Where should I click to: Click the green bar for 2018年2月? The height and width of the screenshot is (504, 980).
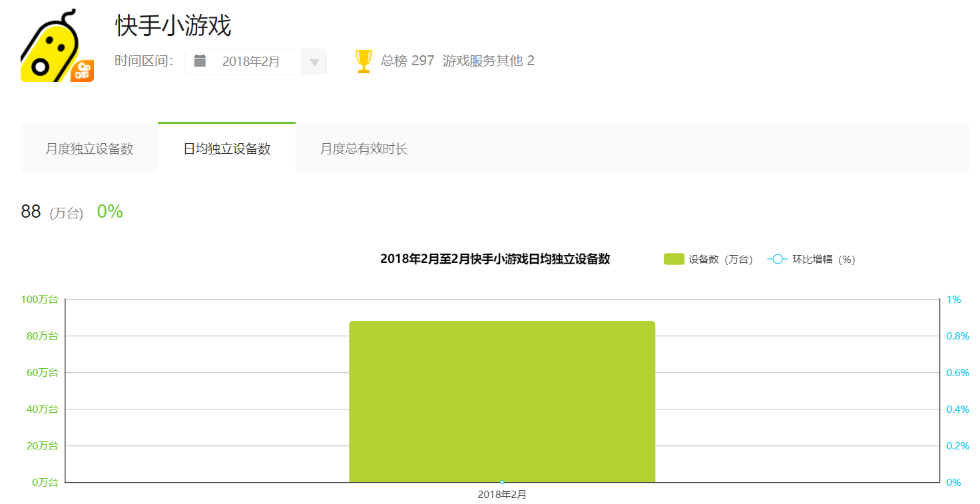click(502, 401)
